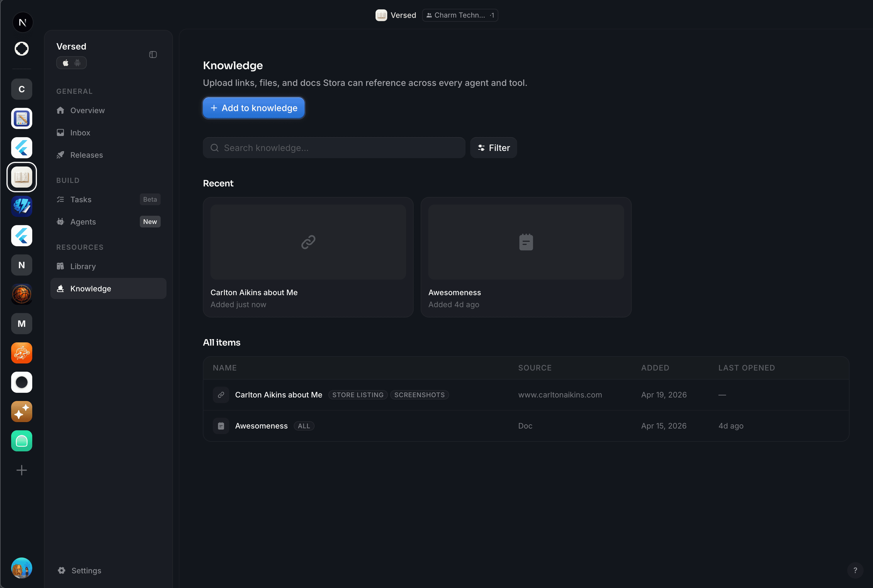Screen dimensions: 873x588
Task: Click the help question mark icon
Action: [x=855, y=570]
